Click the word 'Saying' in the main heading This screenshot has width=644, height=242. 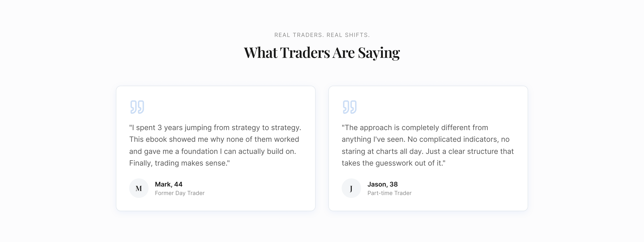pos(379,53)
